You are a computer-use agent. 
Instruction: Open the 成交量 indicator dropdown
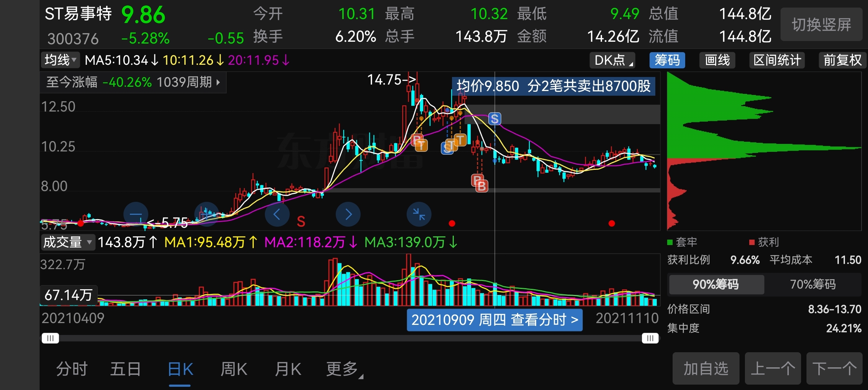coord(67,242)
